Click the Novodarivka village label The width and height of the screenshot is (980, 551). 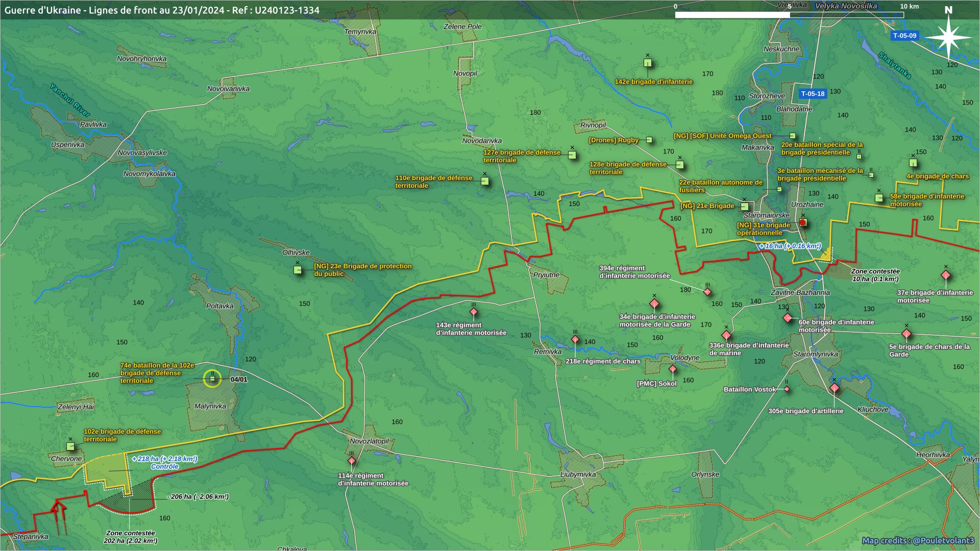click(x=482, y=141)
